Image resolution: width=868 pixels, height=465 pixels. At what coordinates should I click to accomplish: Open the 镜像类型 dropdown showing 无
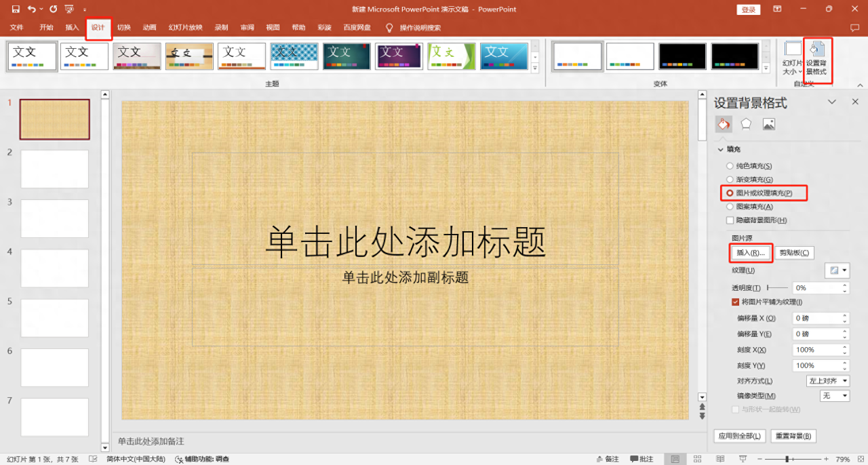pyautogui.click(x=834, y=395)
